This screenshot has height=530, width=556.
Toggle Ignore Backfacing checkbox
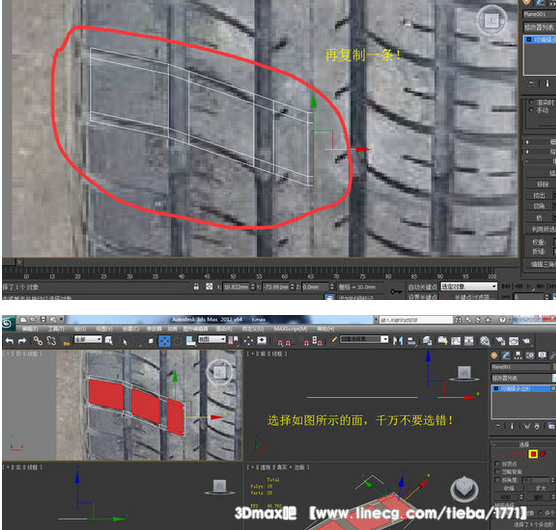pos(497,472)
